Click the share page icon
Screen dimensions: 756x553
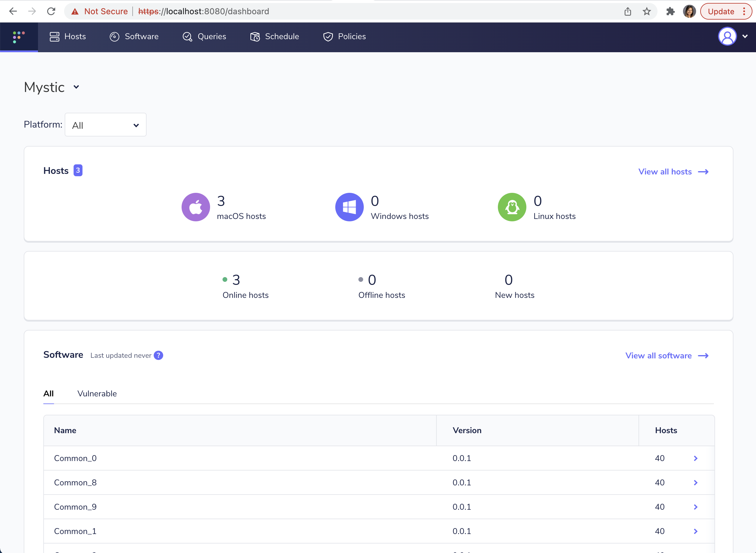click(628, 11)
